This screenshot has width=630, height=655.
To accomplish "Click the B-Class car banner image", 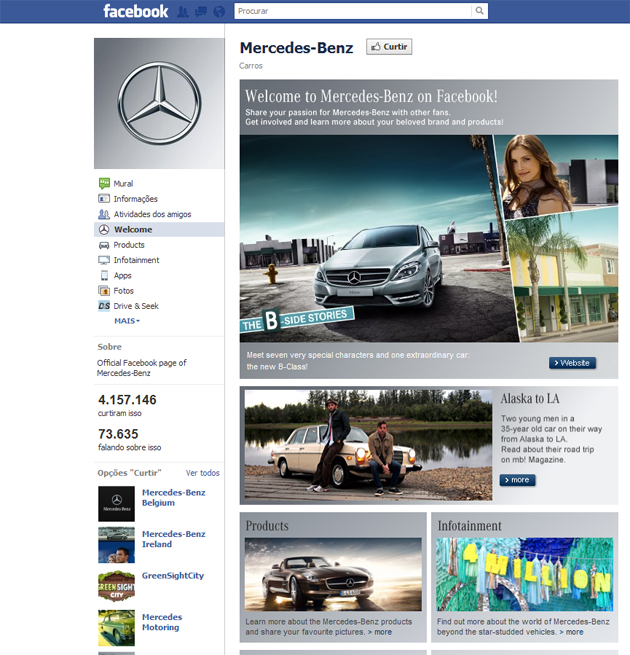I will pyautogui.click(x=378, y=239).
